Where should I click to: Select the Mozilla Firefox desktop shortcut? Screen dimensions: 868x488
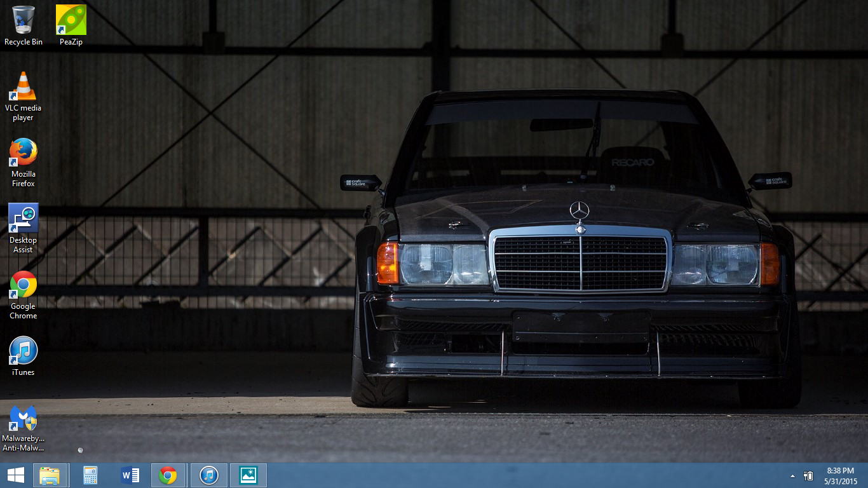coord(24,163)
